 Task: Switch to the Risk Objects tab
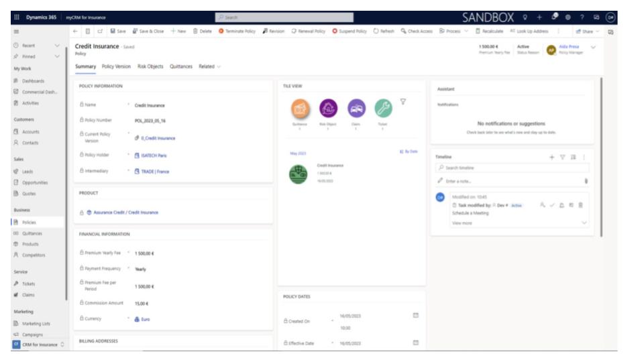(x=150, y=66)
